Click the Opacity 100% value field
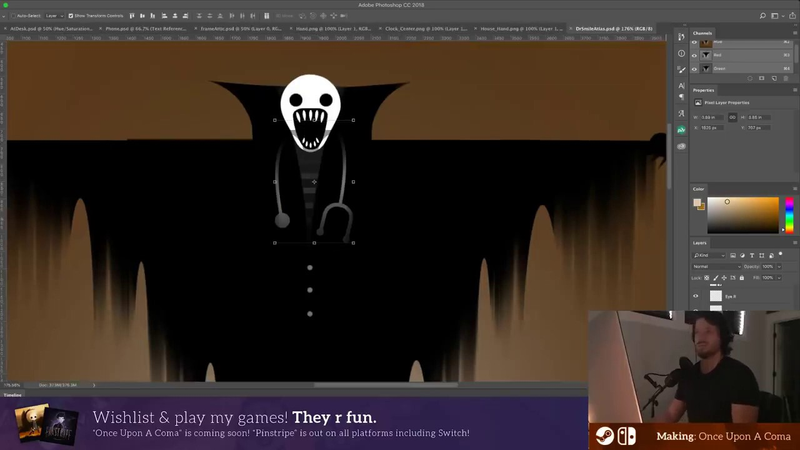The image size is (800, 450). [768, 267]
